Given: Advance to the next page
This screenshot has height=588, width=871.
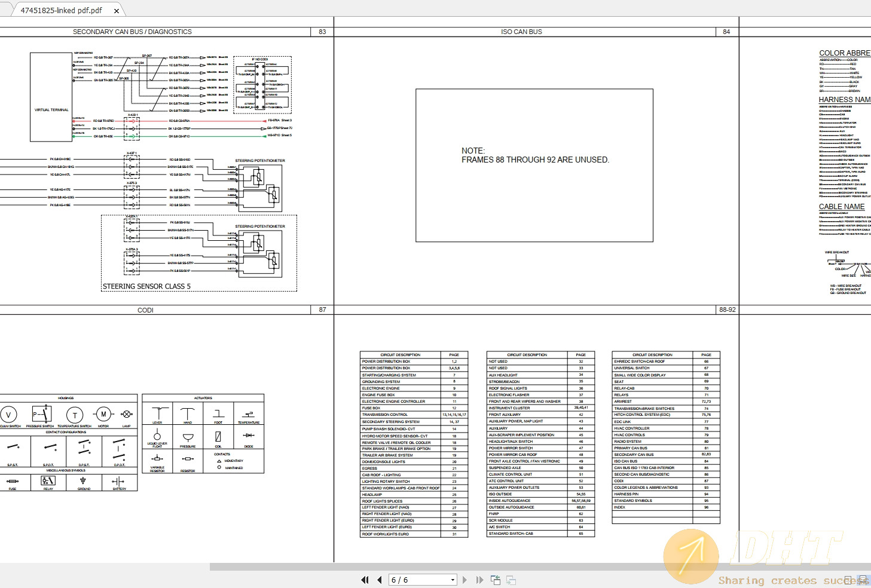Looking at the screenshot, I should point(464,580).
